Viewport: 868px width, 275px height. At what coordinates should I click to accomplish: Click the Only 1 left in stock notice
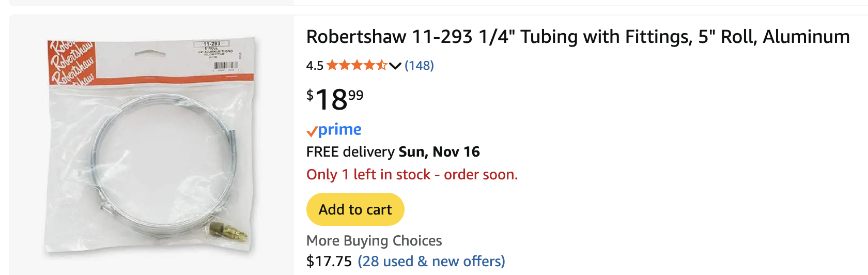[x=412, y=175]
